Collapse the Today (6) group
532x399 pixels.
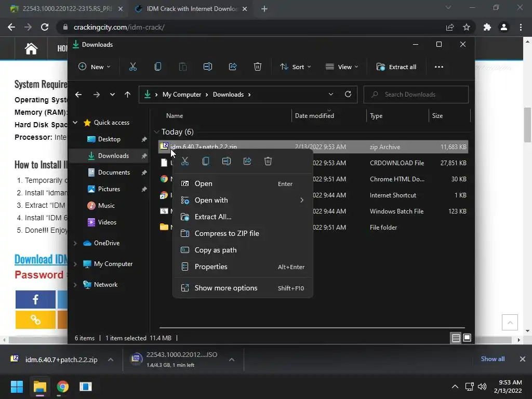pos(156,131)
